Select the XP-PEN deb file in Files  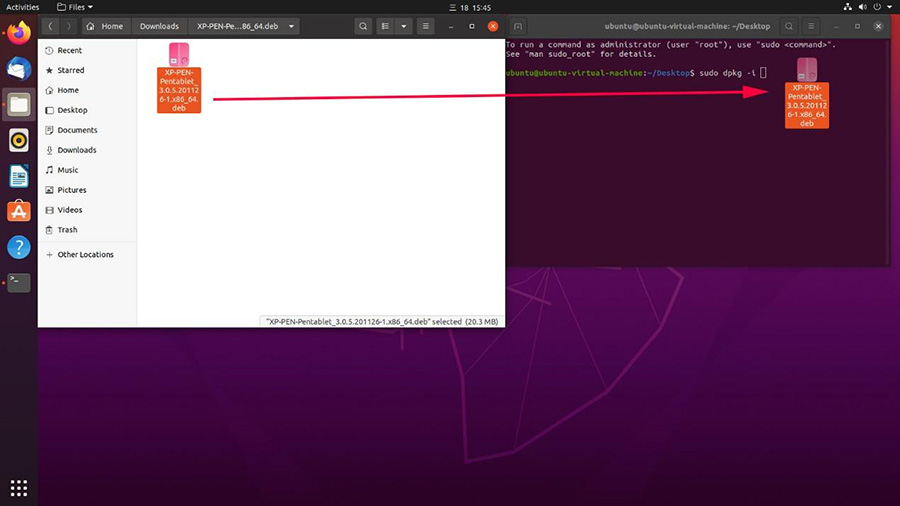coord(179,78)
